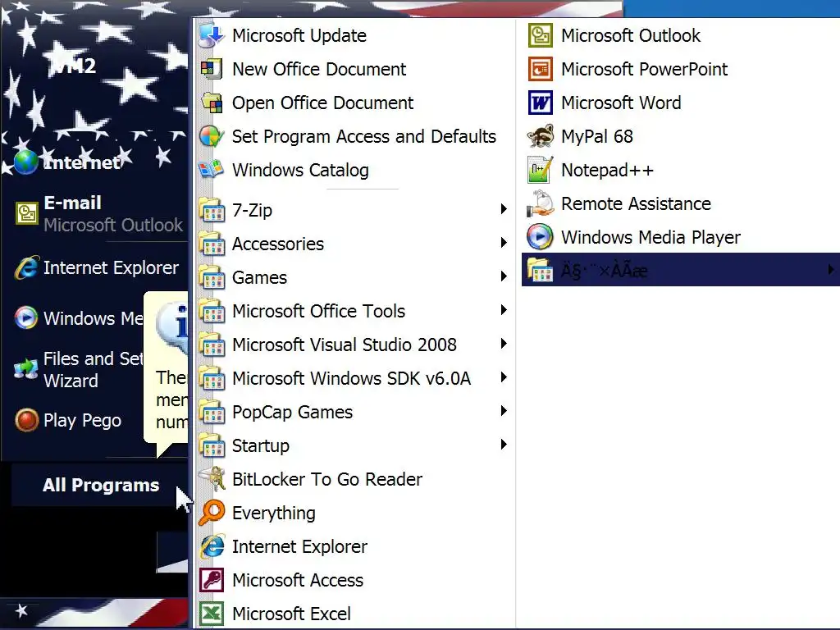Click the Windows Catalog icon
Screen dimensions: 840x630
click(x=212, y=171)
